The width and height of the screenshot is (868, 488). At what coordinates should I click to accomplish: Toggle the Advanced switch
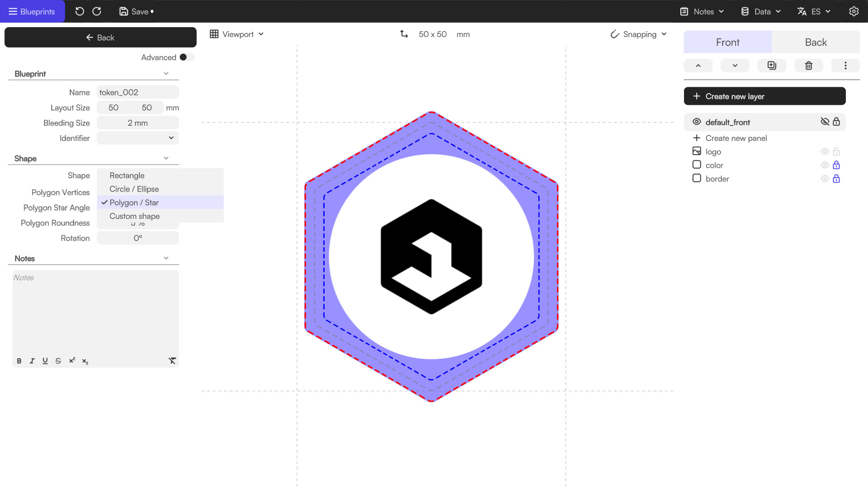click(x=186, y=57)
